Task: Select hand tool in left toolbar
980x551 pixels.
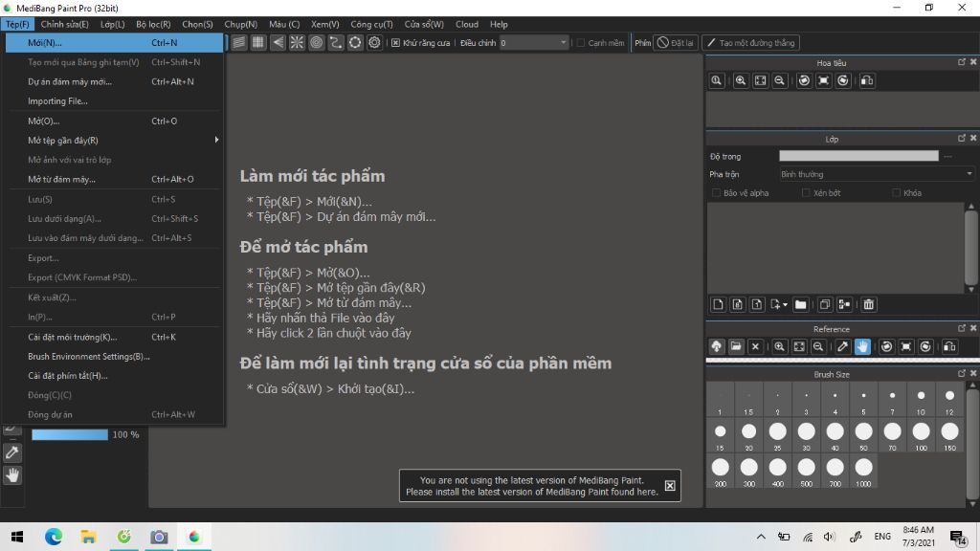Action: (x=11, y=475)
